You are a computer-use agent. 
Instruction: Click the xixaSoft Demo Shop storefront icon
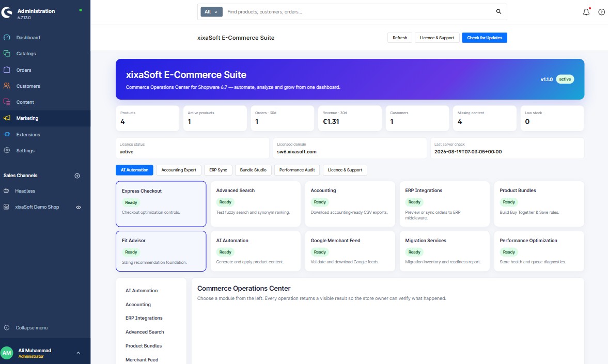point(6,207)
